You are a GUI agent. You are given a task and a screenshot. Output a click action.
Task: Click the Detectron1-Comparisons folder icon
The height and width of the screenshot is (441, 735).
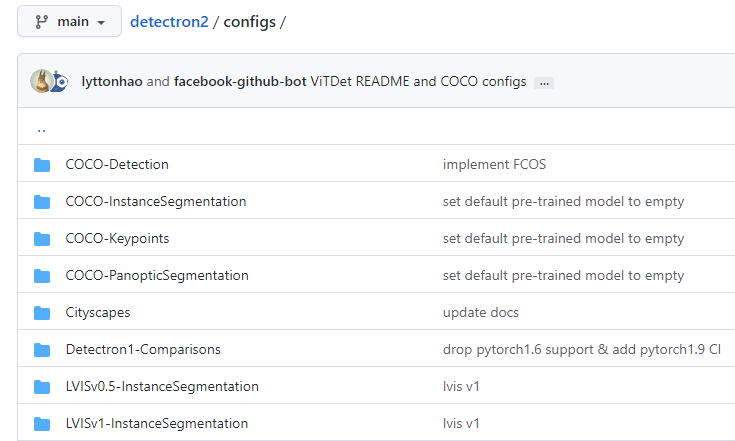click(42, 350)
